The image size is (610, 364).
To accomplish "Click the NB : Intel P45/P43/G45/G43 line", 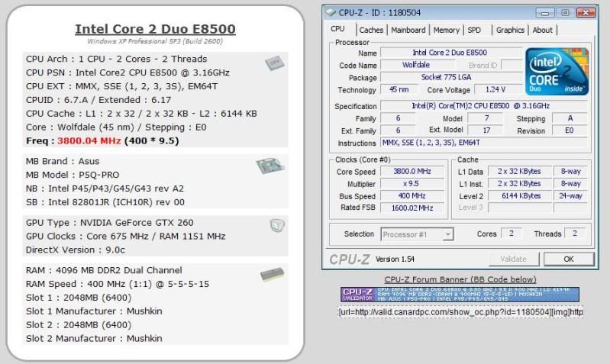I will click(105, 188).
